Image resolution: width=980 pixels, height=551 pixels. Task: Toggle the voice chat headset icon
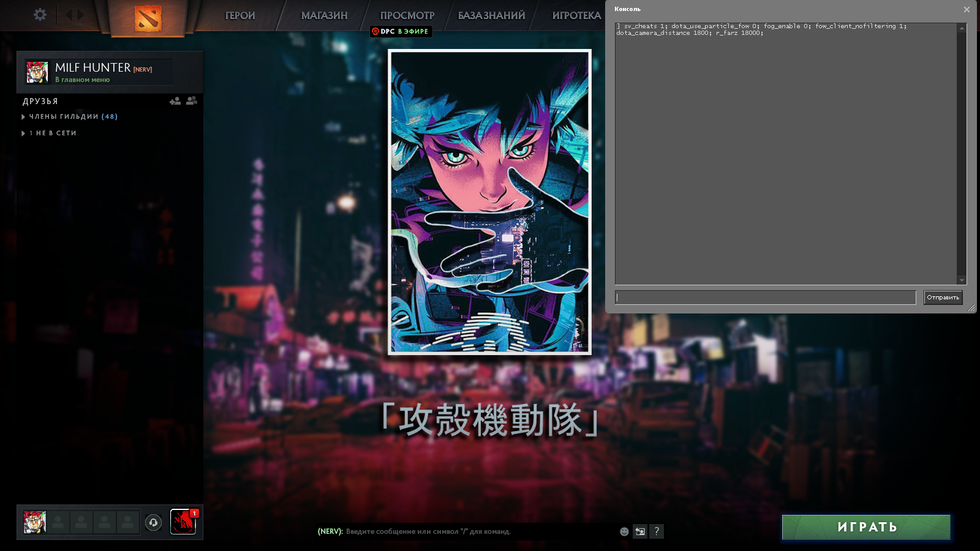pyautogui.click(x=153, y=522)
